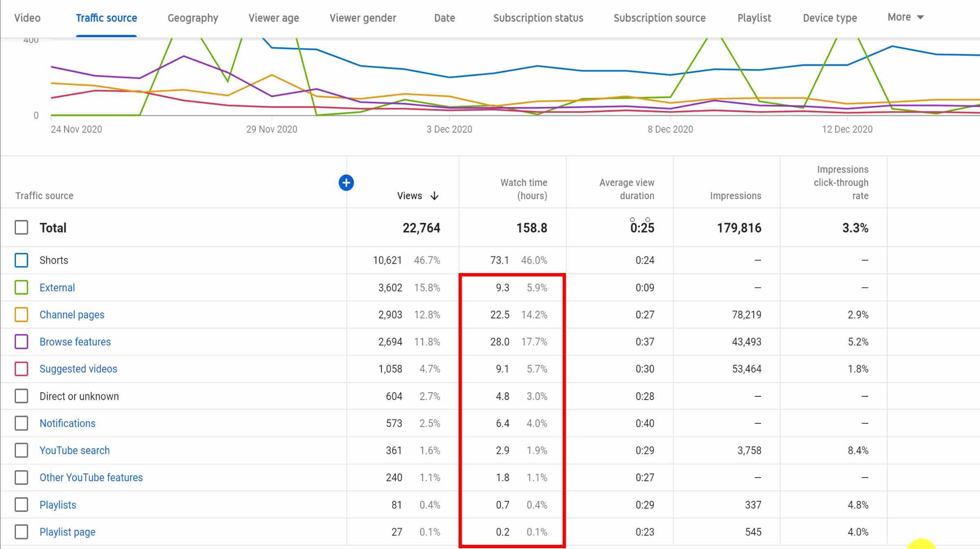Click the 12 Dec 2020 axis label
Viewport: 980px width, 549px height.
(x=847, y=129)
